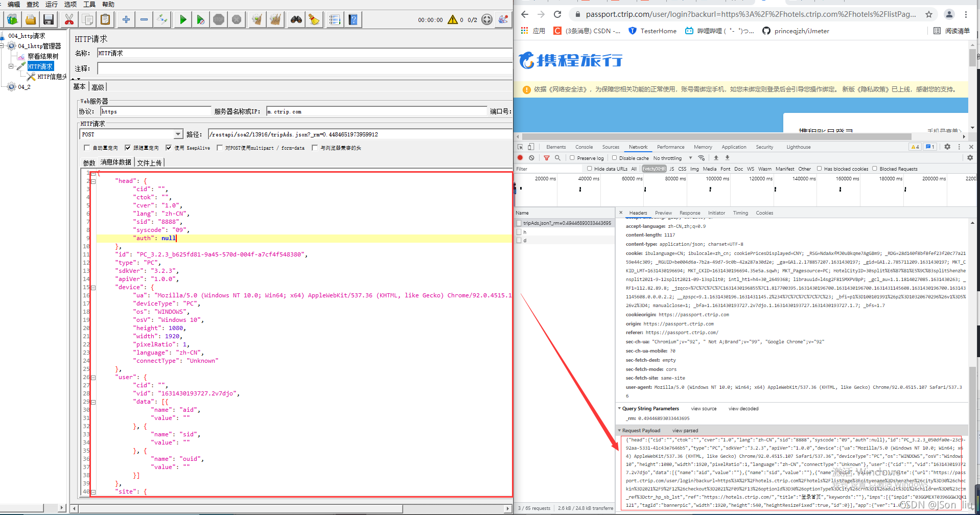Open DevTools settings gear in the tab bar
This screenshot has width=980, height=515.
tap(947, 147)
